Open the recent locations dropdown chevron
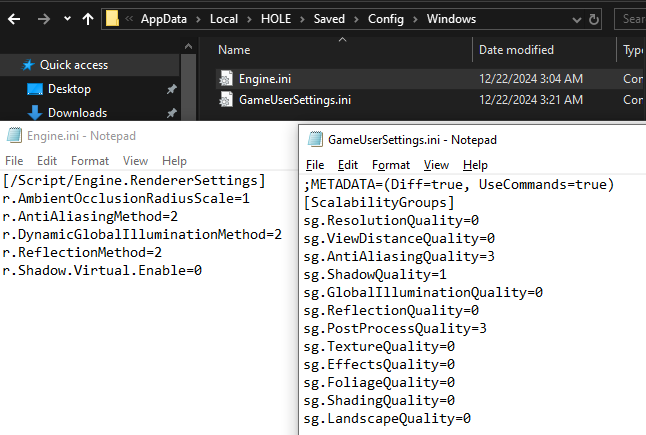The width and height of the screenshot is (646, 435). coord(67,19)
